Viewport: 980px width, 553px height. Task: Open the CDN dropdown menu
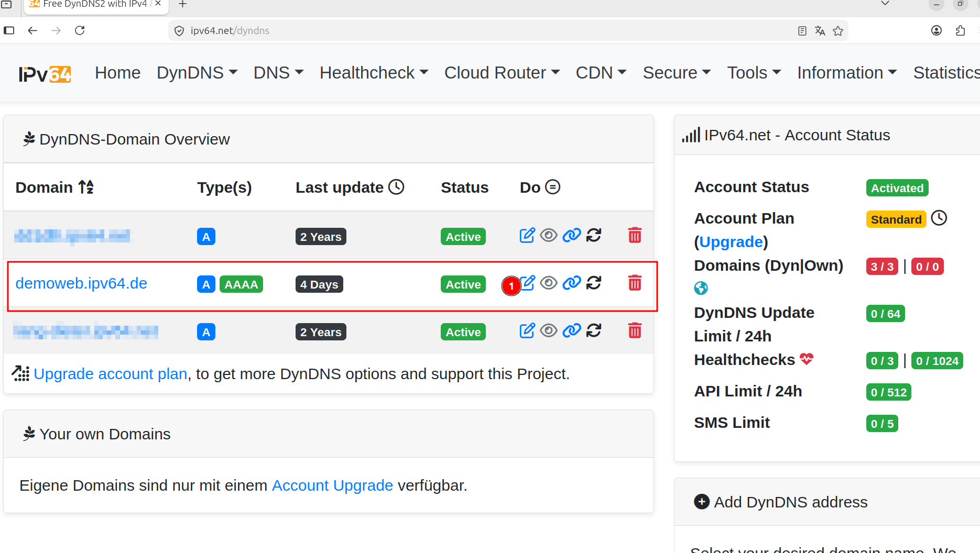click(601, 73)
